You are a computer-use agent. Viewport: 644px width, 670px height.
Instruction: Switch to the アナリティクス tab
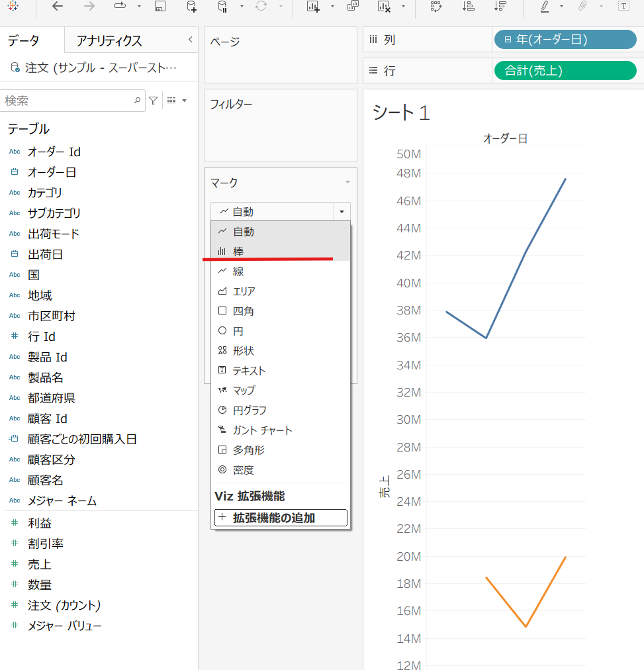pyautogui.click(x=109, y=41)
